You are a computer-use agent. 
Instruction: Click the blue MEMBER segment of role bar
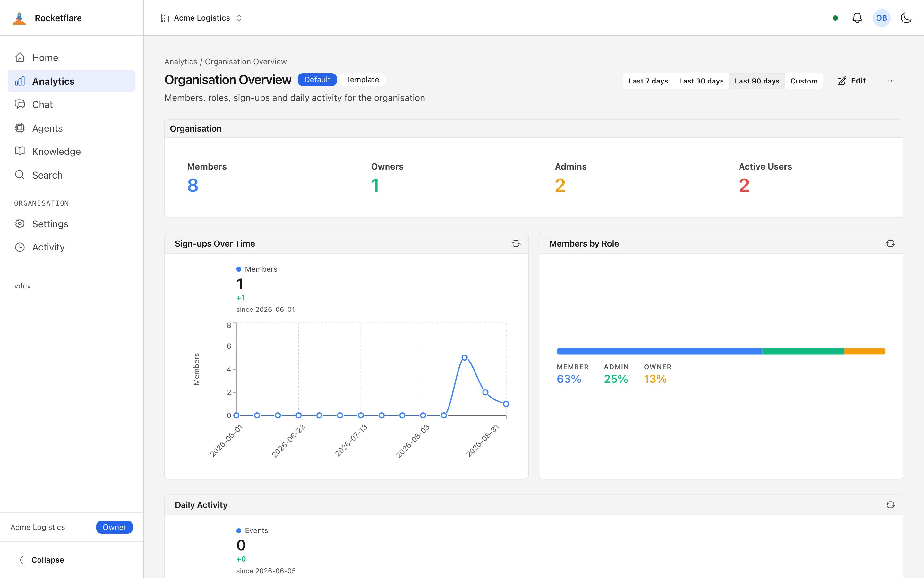click(659, 351)
